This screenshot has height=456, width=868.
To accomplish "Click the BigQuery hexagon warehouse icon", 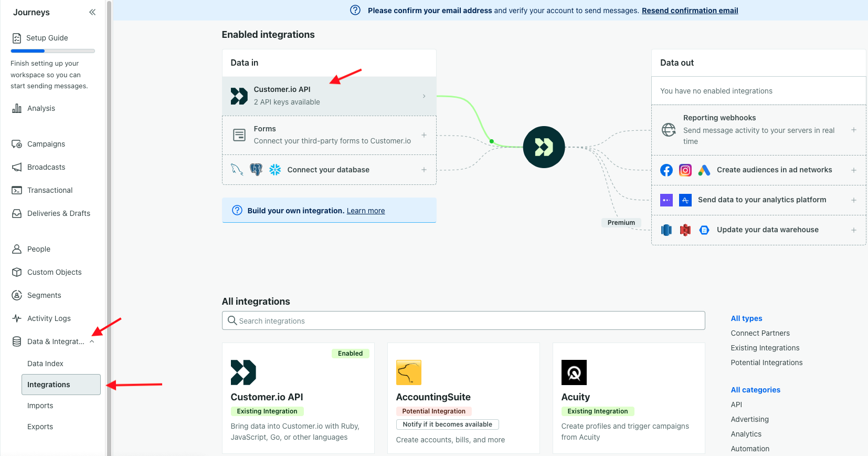I will [x=704, y=230].
